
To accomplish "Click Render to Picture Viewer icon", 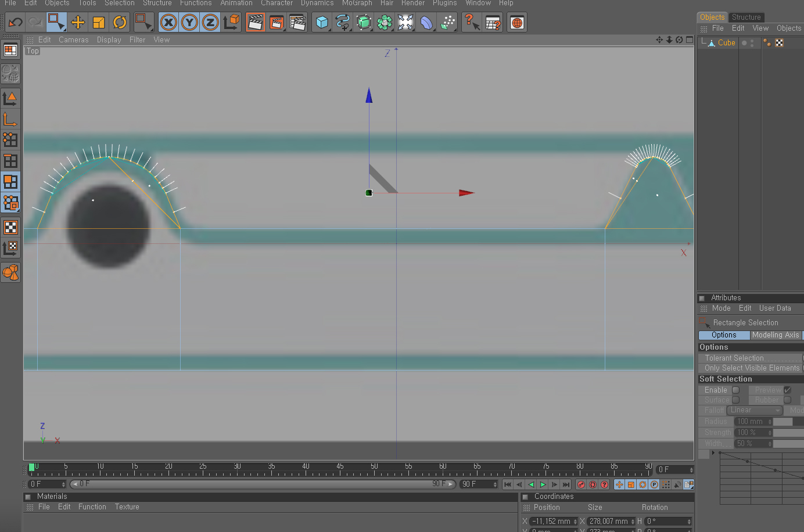I will click(x=277, y=23).
